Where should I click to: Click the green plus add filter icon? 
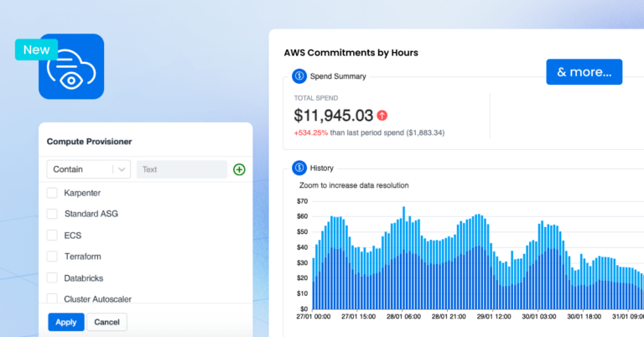[239, 169]
